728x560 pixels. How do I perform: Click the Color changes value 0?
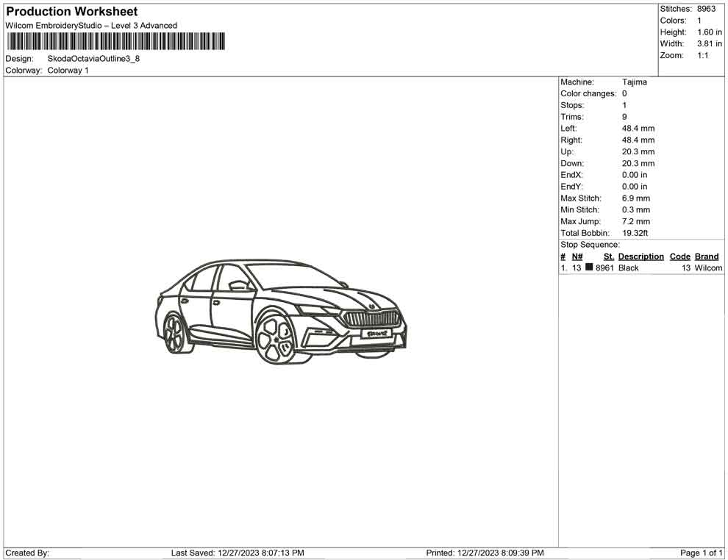tap(624, 94)
